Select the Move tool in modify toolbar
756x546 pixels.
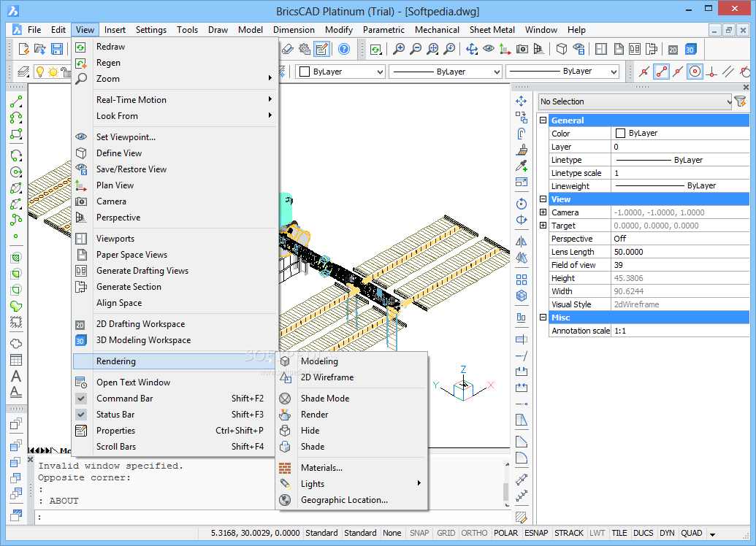(x=522, y=101)
